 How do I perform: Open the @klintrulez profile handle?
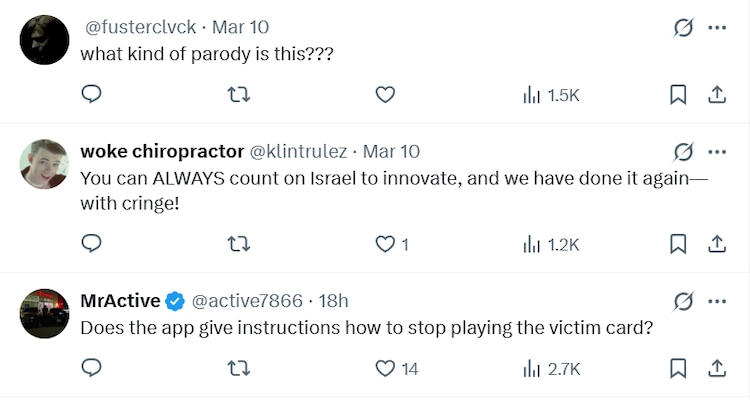pos(298,152)
